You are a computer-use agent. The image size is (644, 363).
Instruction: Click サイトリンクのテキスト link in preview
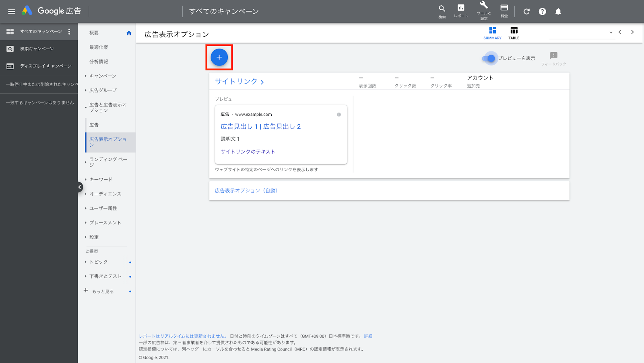click(248, 152)
